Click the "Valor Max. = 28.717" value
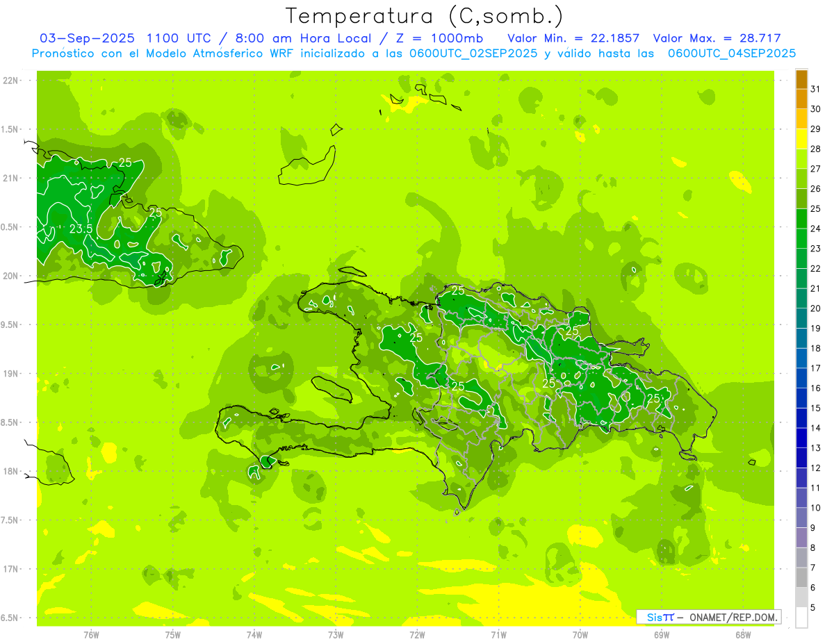 (717, 38)
